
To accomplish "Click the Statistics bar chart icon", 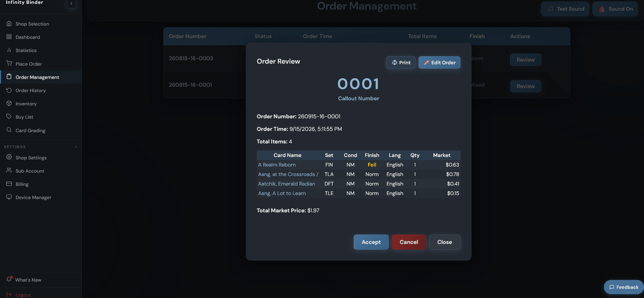I will [9, 50].
